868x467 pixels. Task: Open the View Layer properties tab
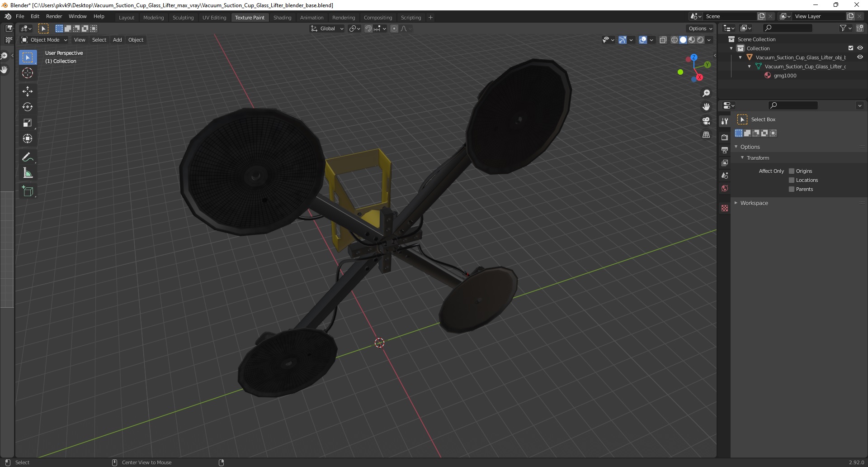click(x=725, y=162)
